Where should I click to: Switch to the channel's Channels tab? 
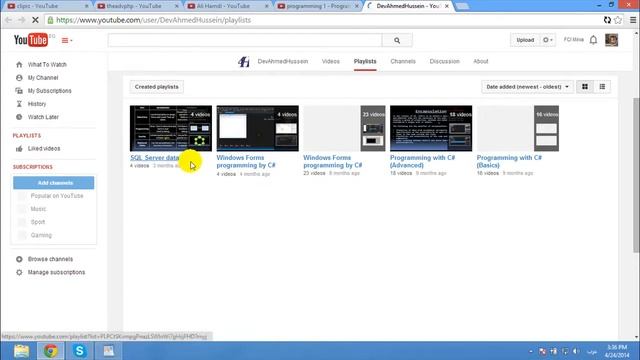403,61
